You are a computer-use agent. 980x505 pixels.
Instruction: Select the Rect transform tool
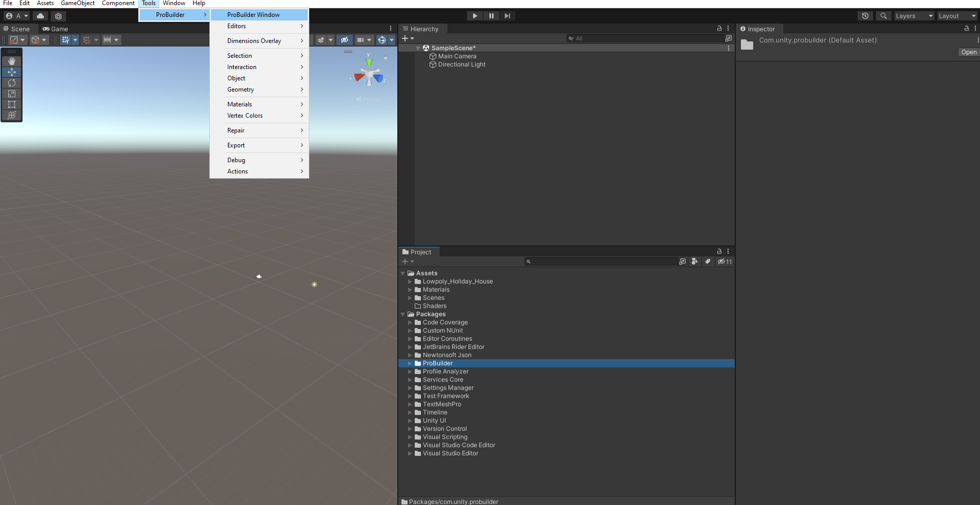[12, 104]
